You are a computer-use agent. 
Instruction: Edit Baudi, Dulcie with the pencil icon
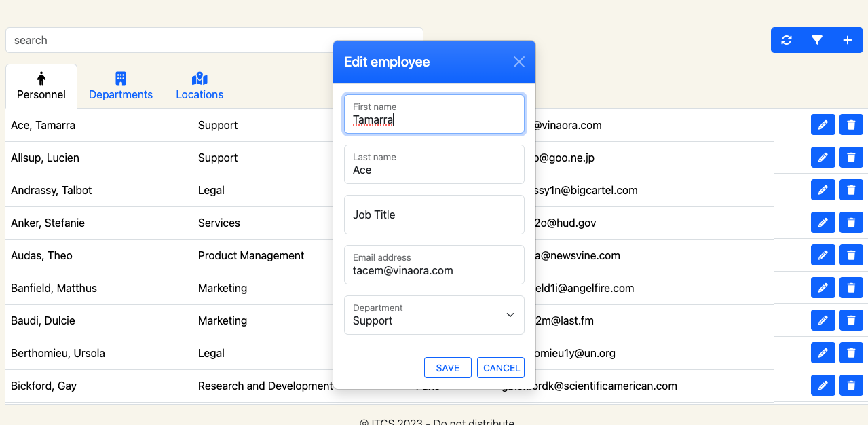(x=823, y=320)
